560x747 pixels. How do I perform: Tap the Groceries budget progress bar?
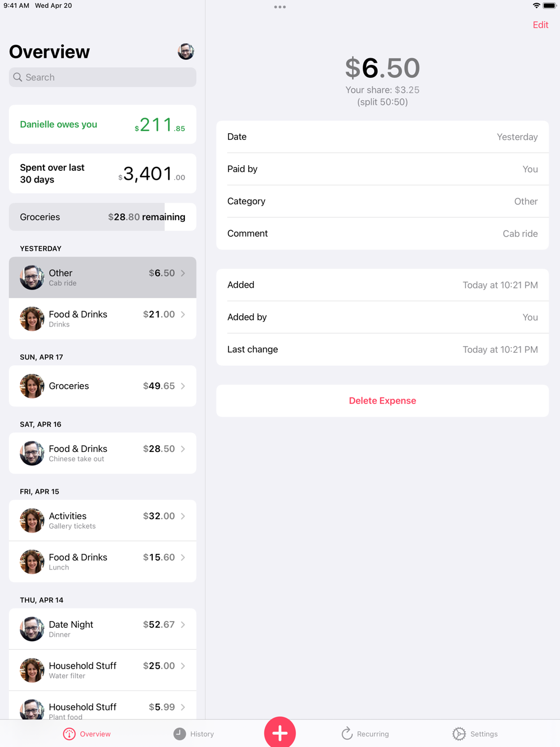[x=102, y=217]
